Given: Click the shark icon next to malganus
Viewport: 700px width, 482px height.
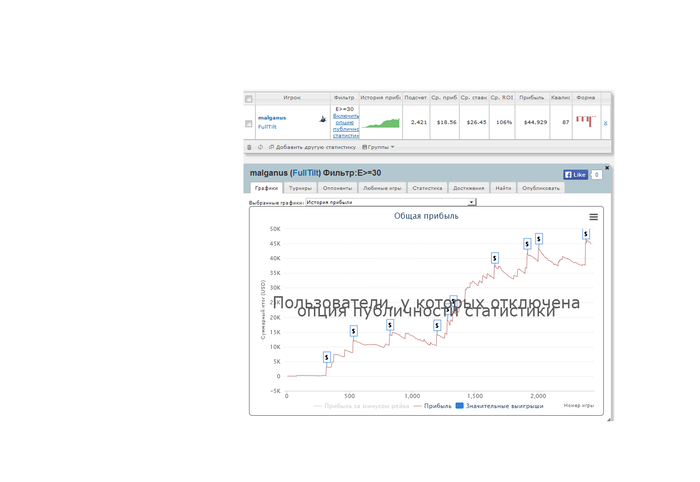Looking at the screenshot, I should 323,119.
